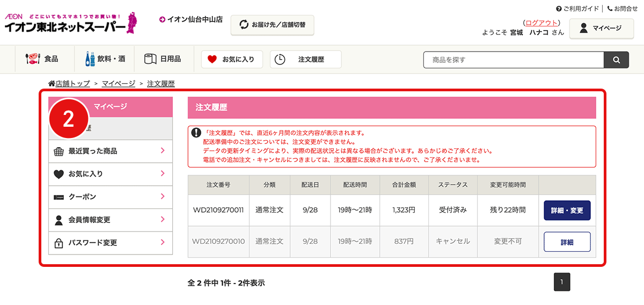
Task: Click the 商品を探す search field
Action: pos(514,60)
